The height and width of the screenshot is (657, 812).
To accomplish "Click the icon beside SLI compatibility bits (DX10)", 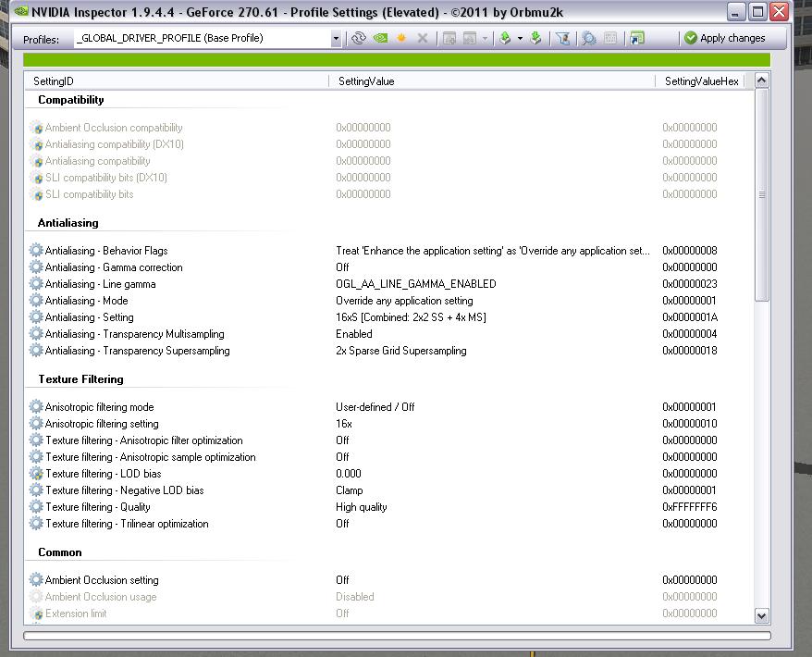I will [36, 177].
